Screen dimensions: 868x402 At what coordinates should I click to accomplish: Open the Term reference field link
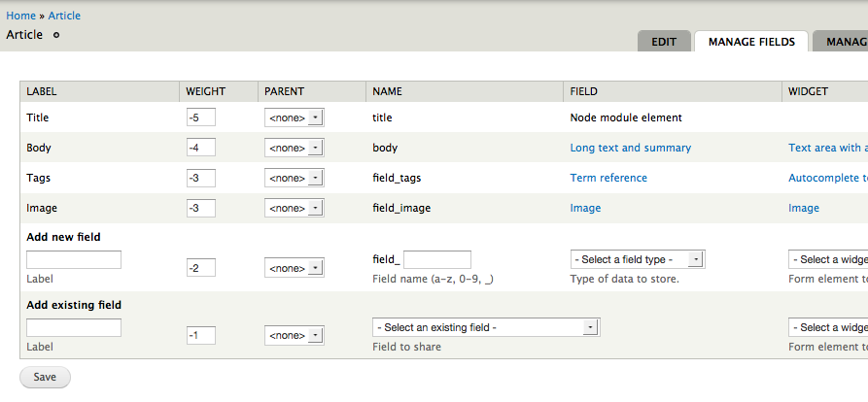(608, 178)
